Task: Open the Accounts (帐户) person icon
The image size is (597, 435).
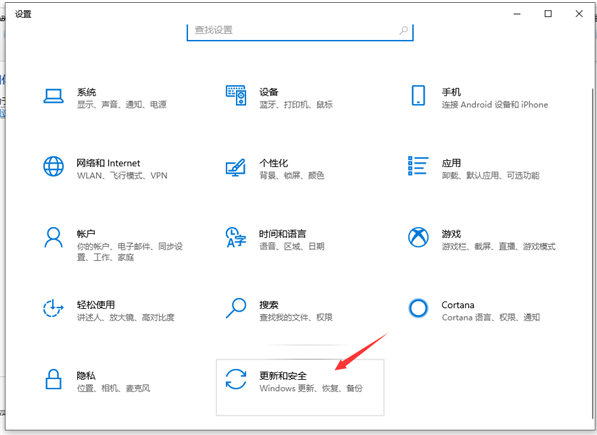Action: tap(53, 237)
